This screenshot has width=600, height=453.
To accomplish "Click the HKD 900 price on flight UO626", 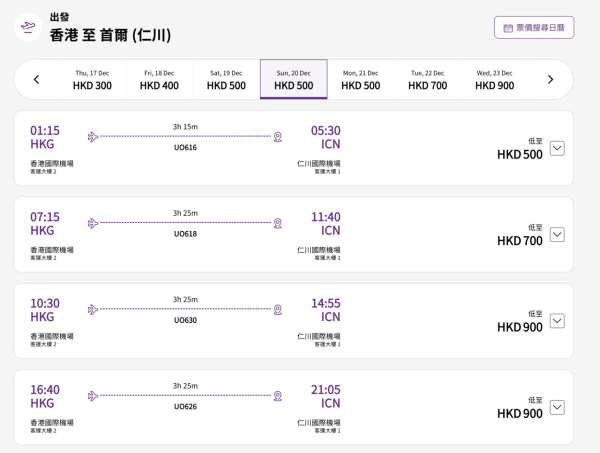I will pyautogui.click(x=520, y=414).
